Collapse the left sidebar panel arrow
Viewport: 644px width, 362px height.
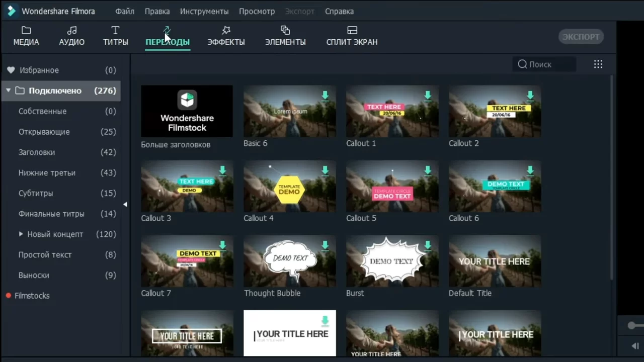pyautogui.click(x=125, y=204)
